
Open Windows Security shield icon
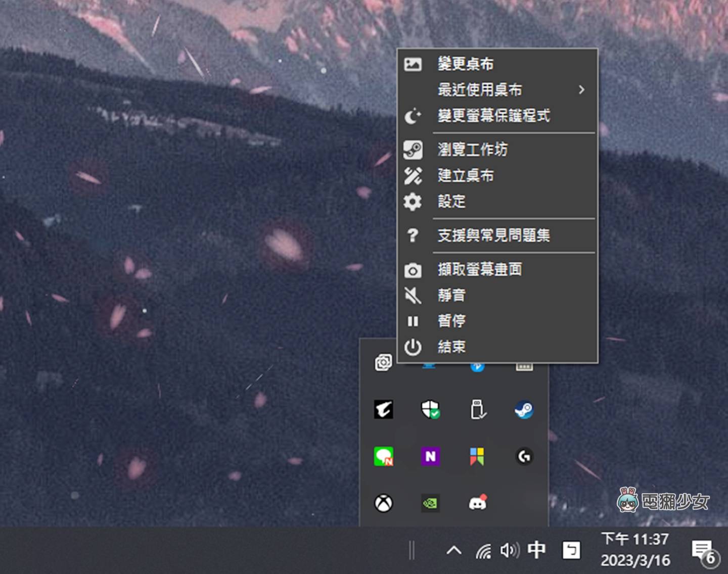click(x=431, y=410)
